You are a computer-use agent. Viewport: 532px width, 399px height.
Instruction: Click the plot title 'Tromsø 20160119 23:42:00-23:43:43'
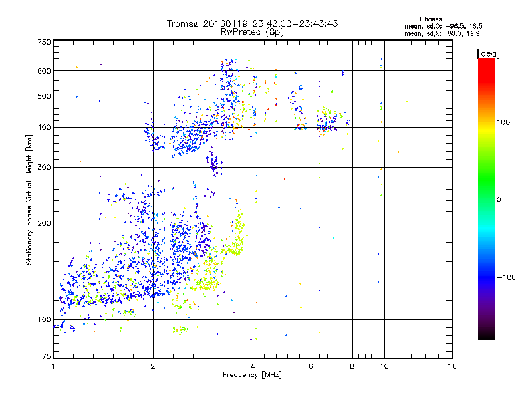pyautogui.click(x=252, y=23)
